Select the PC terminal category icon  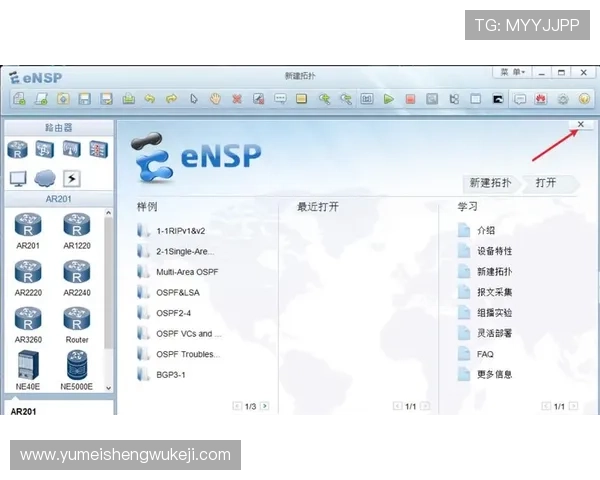point(18,179)
